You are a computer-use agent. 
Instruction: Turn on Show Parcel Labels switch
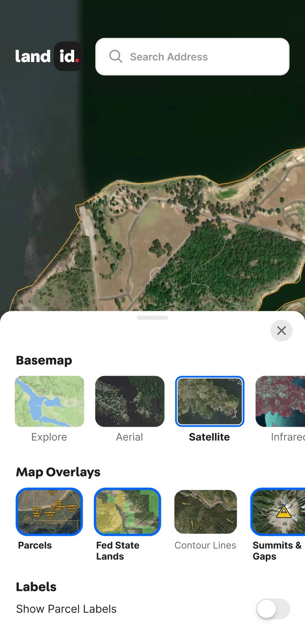273,609
